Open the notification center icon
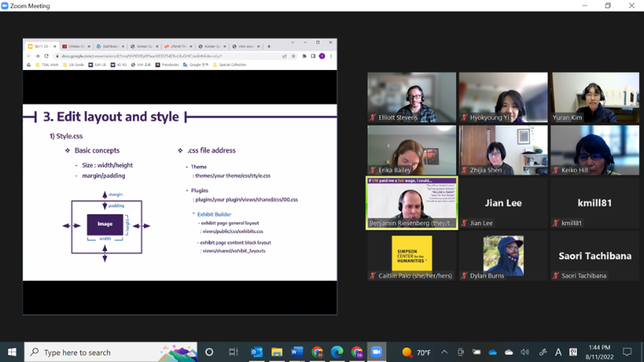Image resolution: width=644 pixels, height=362 pixels. tap(627, 352)
